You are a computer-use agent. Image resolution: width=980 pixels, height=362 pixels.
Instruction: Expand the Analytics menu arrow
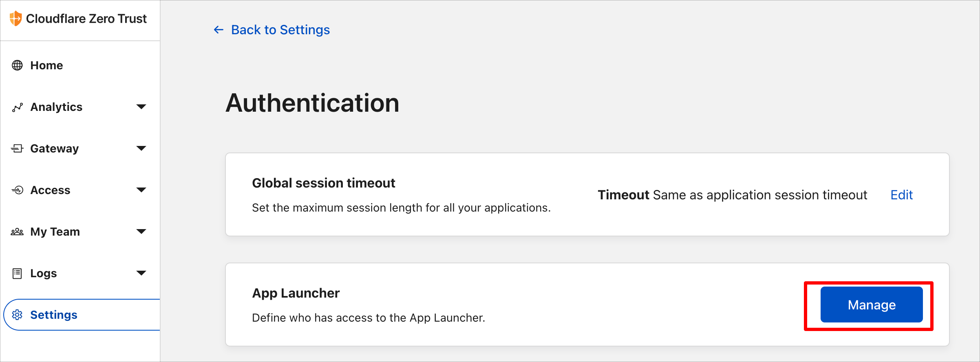[x=141, y=107]
